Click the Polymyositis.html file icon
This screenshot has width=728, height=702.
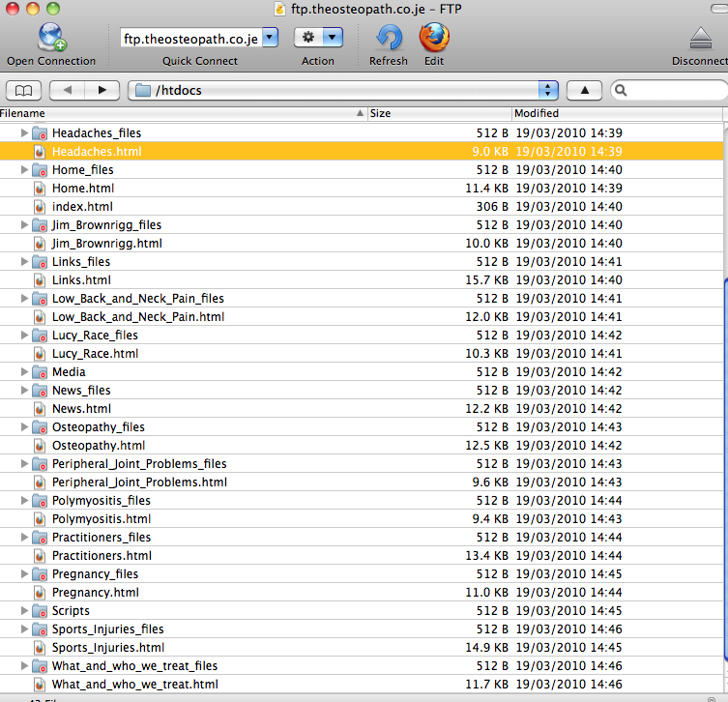40,518
